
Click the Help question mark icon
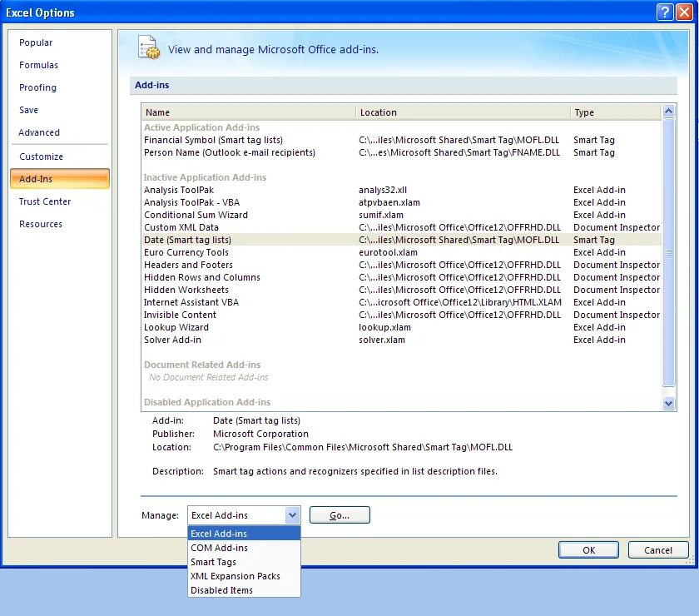pyautogui.click(x=665, y=12)
